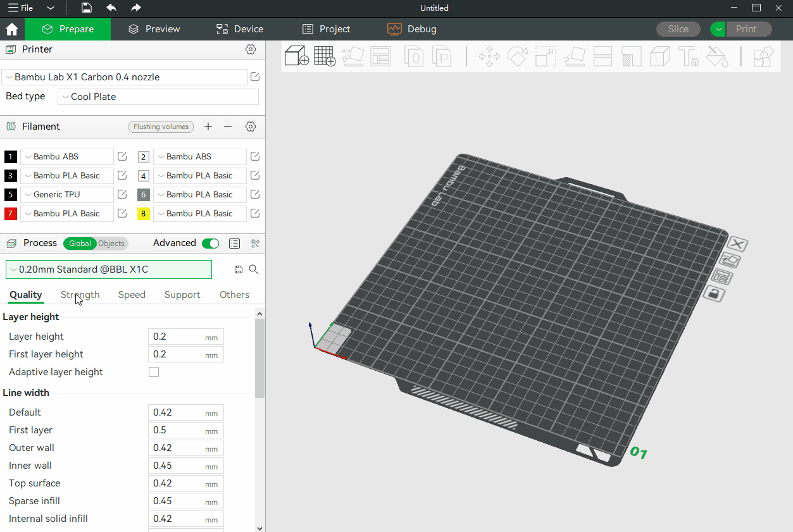
Task: Click Auto orient toolbar icon
Action: tap(353, 56)
